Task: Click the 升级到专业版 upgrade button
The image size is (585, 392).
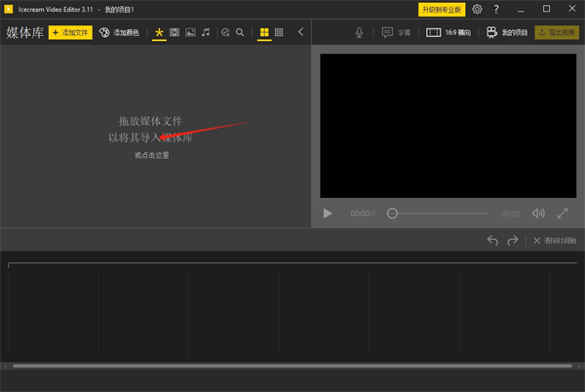Action: [442, 10]
